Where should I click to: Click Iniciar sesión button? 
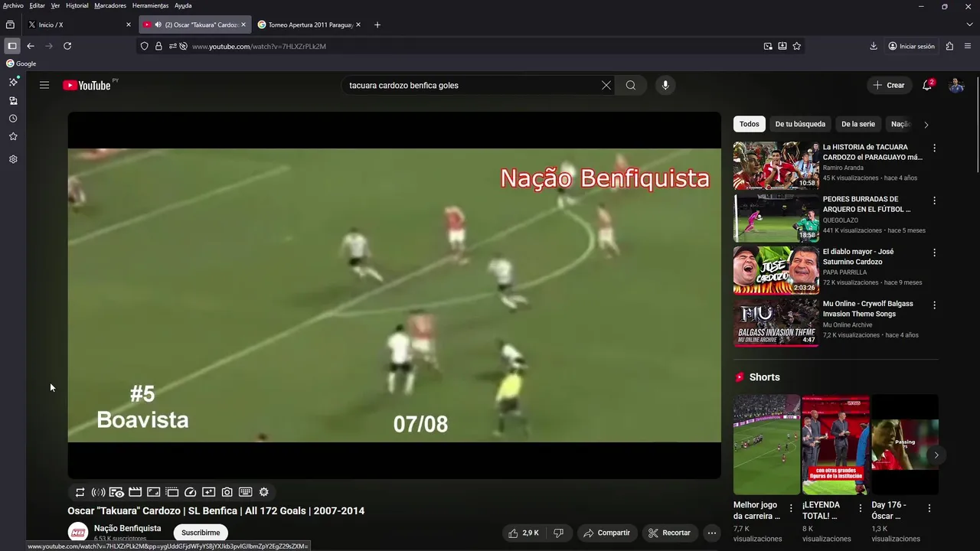tap(911, 46)
